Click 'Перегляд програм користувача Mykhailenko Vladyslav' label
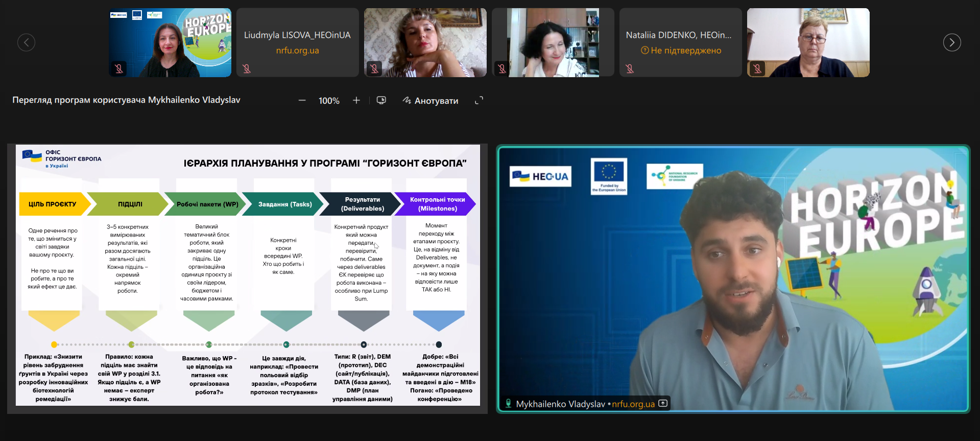 [126, 100]
